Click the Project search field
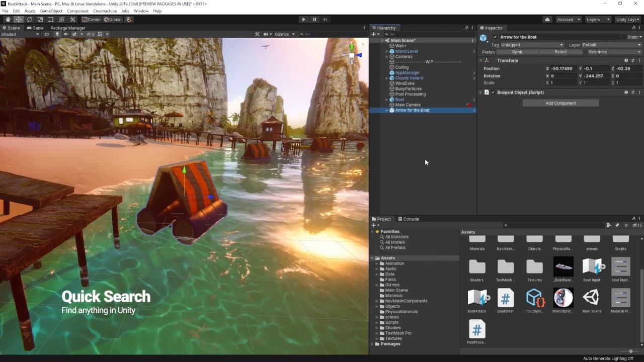 click(x=553, y=225)
